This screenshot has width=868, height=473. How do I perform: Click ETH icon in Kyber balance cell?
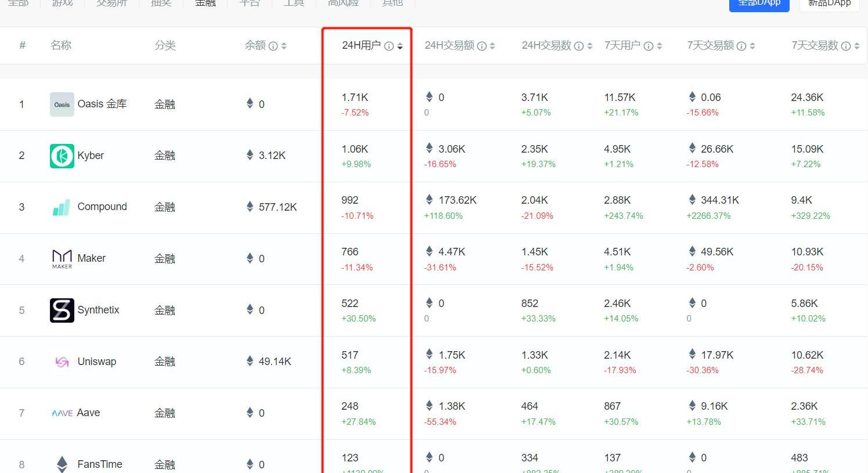250,155
